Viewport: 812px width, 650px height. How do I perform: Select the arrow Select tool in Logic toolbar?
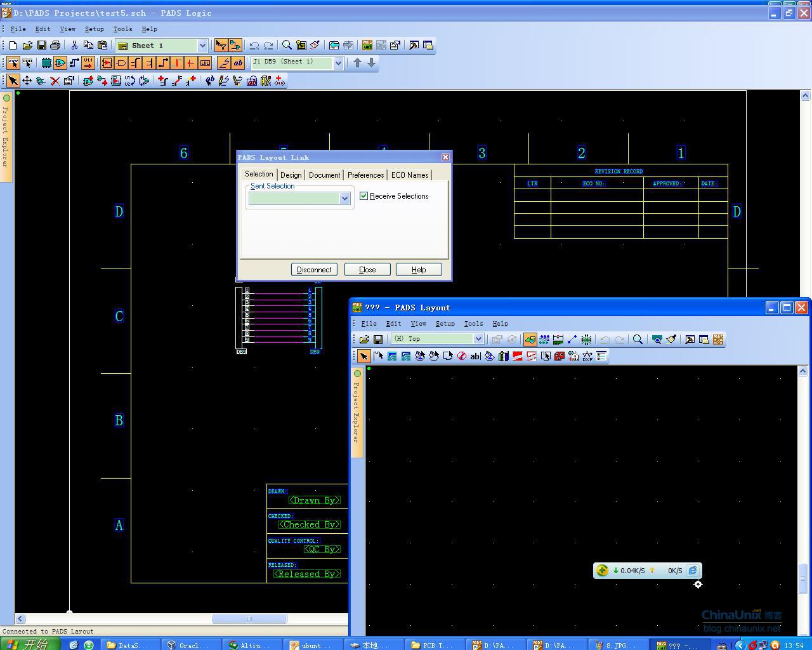pyautogui.click(x=13, y=81)
